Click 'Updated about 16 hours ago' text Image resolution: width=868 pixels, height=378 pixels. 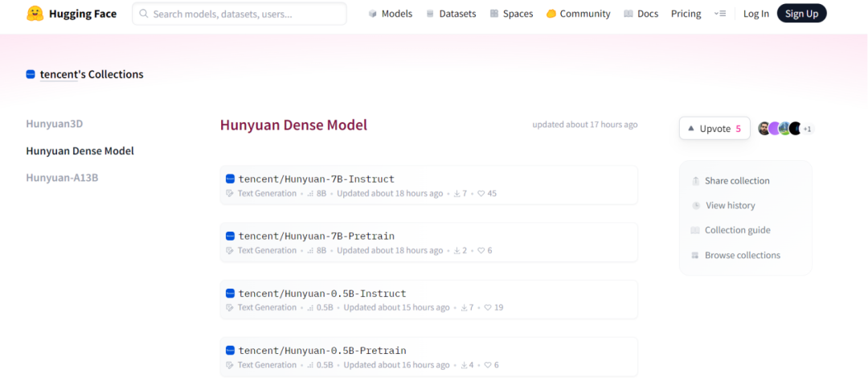(396, 364)
